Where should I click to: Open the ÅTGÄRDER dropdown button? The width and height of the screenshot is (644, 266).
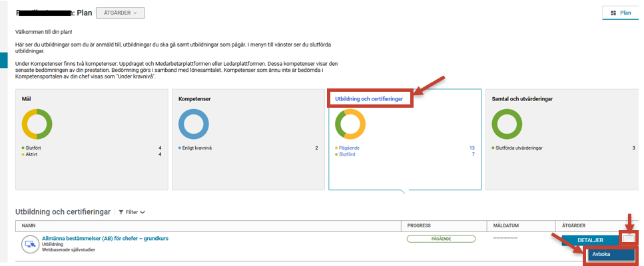pos(121,13)
